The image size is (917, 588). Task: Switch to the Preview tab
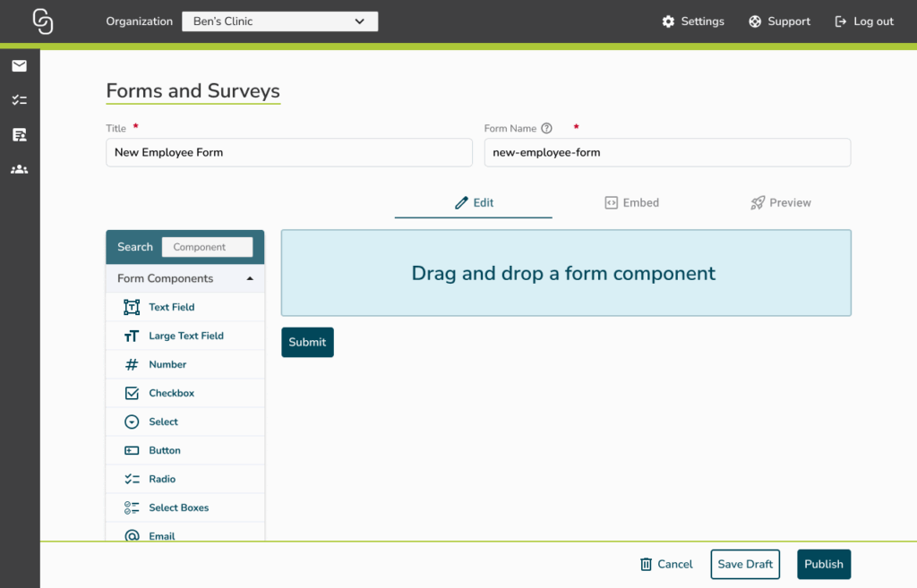coord(780,203)
